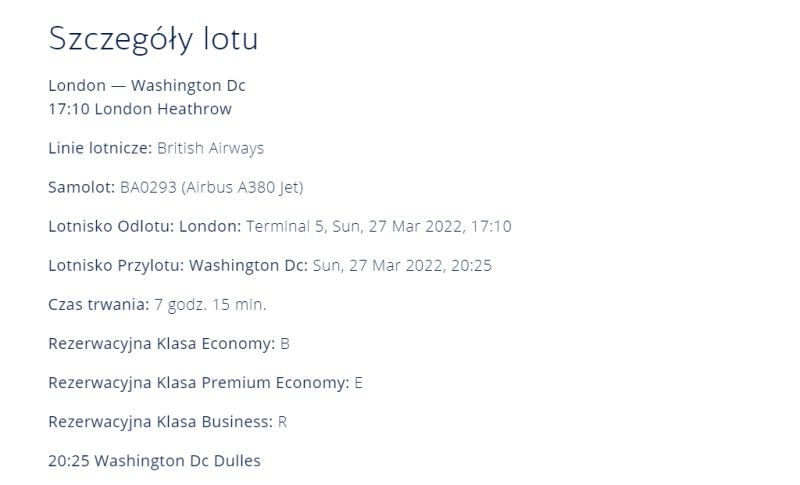Click the 17:10 London Heathrow departure line

point(140,109)
